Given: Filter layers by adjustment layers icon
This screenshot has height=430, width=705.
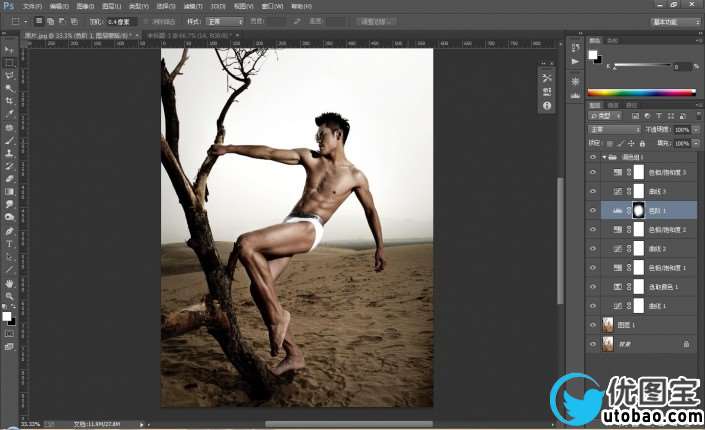Looking at the screenshot, I should pos(647,116).
